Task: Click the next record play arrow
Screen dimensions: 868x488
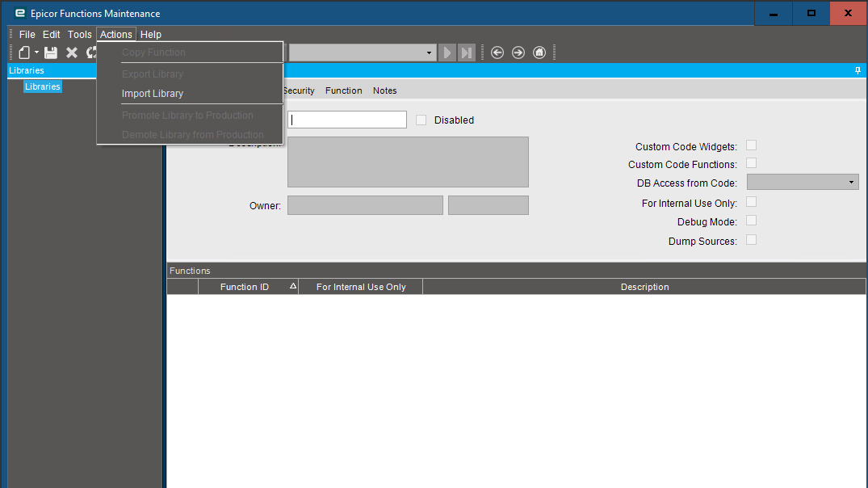Action: [447, 53]
